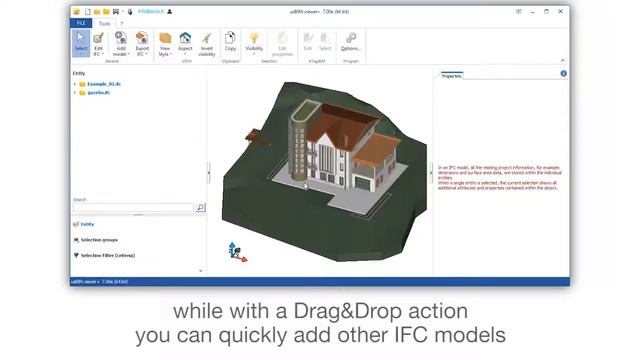Open the quick access toolbar dropdown arrow

pyautogui.click(x=123, y=11)
